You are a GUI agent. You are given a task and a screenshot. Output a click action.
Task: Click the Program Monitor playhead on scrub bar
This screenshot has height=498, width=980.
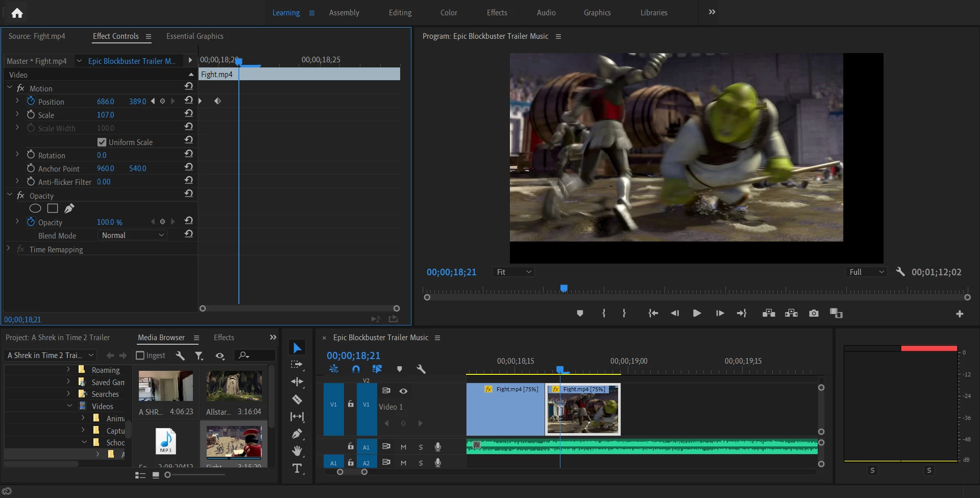564,289
